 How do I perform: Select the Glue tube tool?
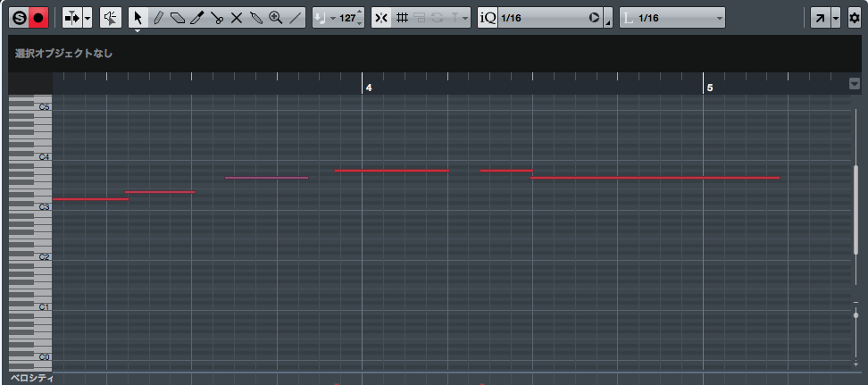[x=256, y=18]
